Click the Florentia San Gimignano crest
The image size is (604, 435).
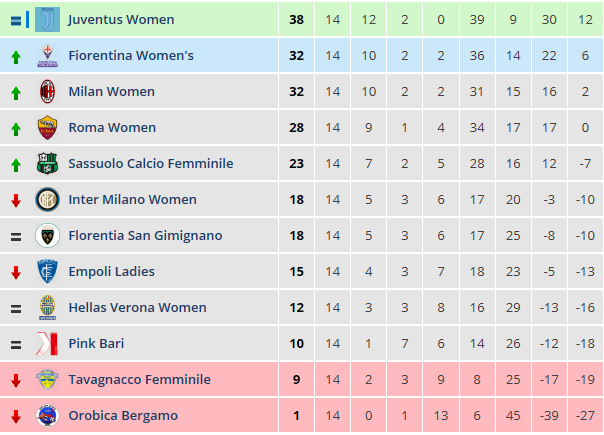(47, 236)
